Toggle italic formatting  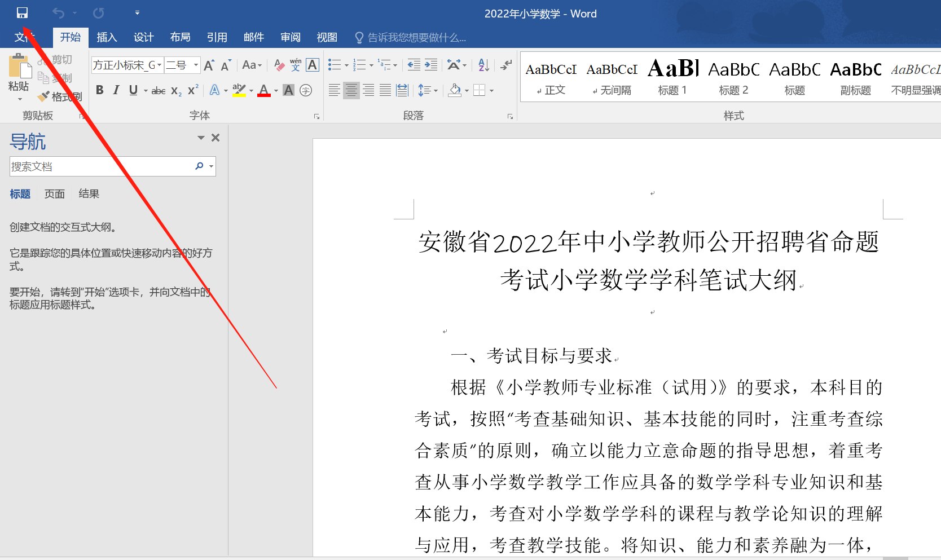pos(116,90)
